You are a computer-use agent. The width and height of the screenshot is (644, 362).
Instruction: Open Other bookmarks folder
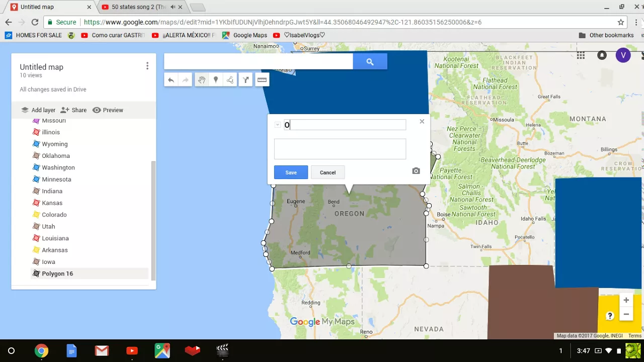606,35
